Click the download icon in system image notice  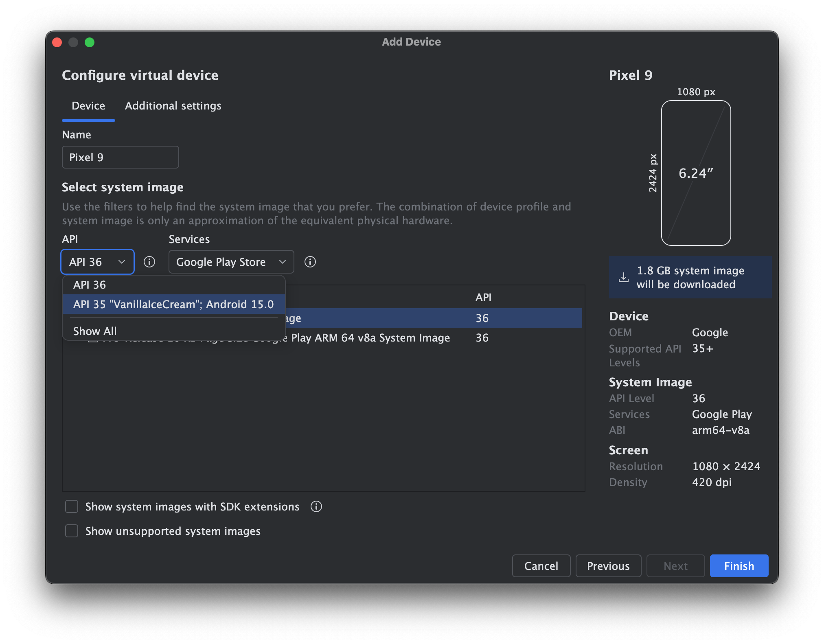coord(623,277)
